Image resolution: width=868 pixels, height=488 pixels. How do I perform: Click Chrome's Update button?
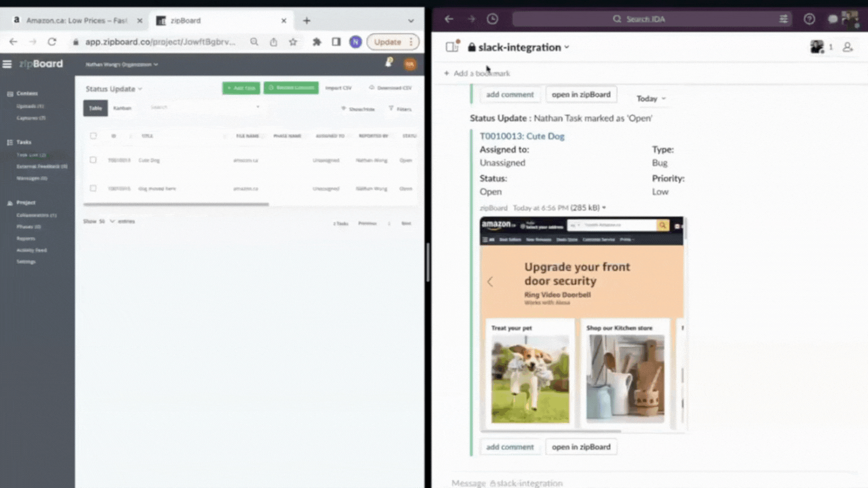coord(388,42)
